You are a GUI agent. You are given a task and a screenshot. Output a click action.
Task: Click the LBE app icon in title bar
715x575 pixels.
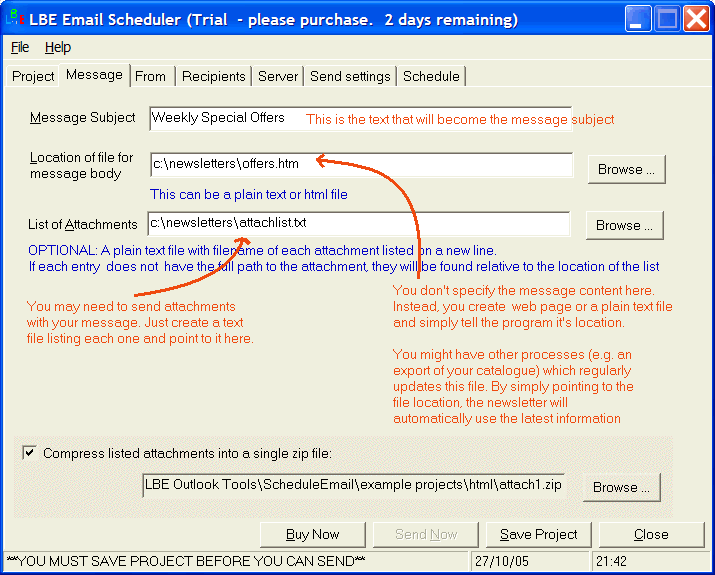15,17
